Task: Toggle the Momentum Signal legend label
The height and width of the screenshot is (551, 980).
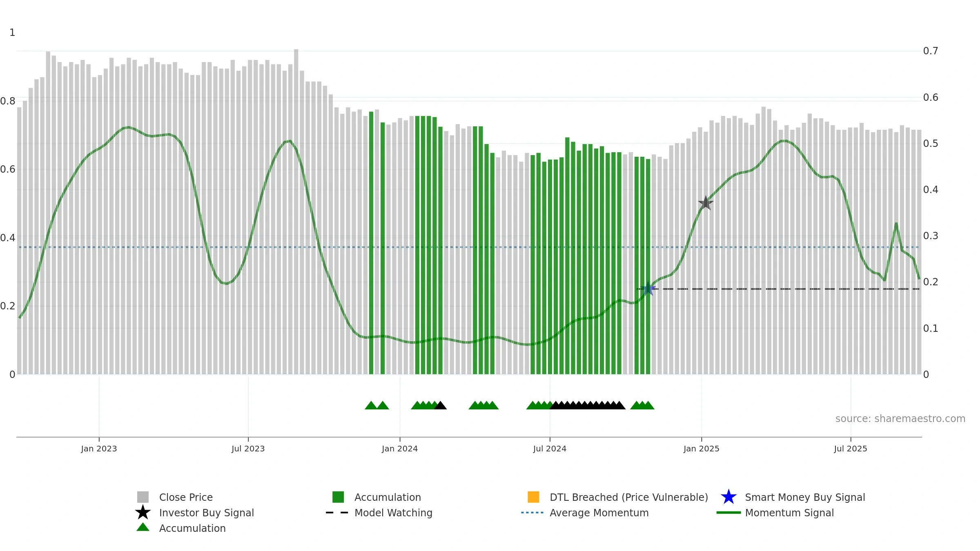Action: tap(789, 513)
